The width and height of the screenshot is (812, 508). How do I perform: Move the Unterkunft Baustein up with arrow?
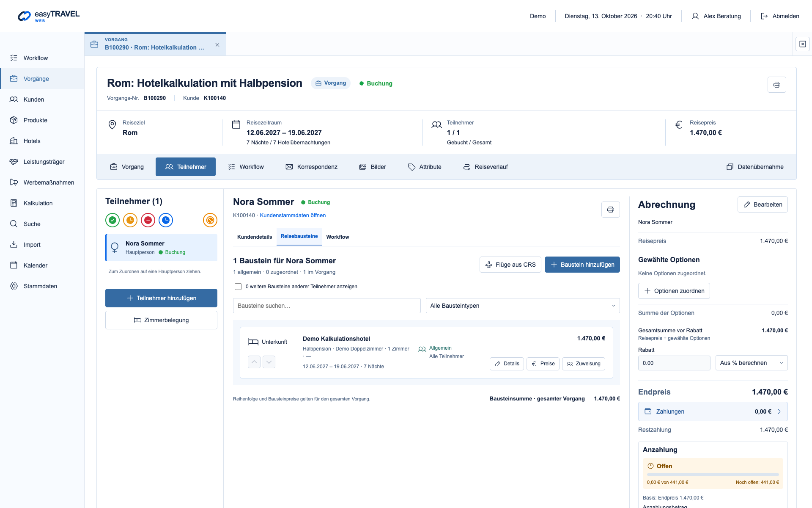(x=254, y=362)
